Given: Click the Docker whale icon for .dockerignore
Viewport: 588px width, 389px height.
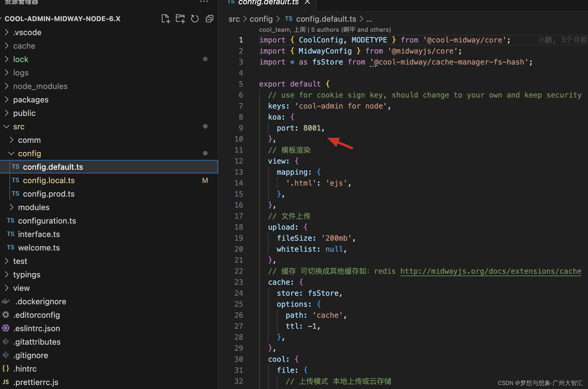Looking at the screenshot, I should tap(6, 301).
